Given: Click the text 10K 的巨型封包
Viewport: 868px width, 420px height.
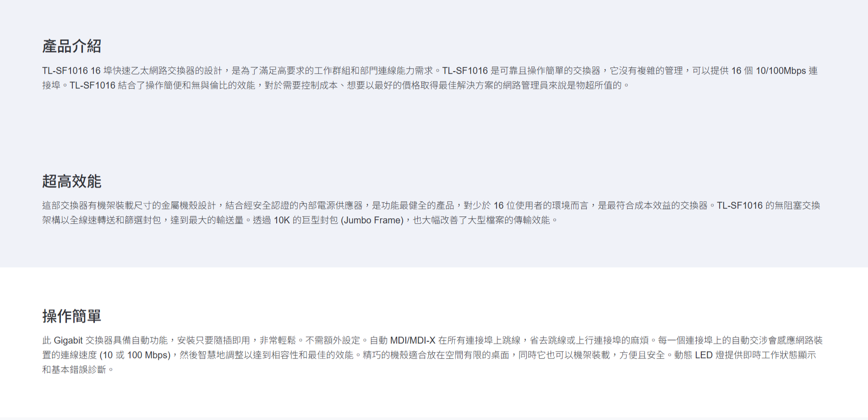Looking at the screenshot, I should point(306,220).
